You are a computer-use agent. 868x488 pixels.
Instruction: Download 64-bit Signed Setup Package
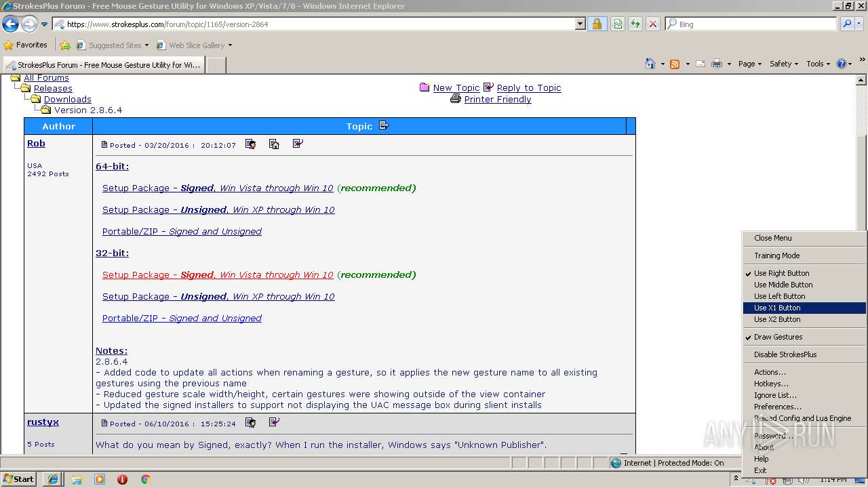pyautogui.click(x=218, y=188)
